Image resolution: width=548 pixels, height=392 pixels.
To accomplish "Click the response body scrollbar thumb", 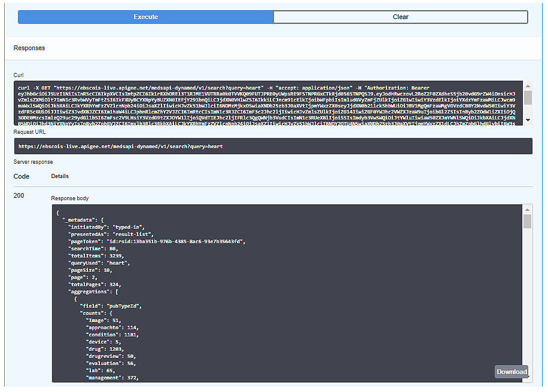I will [x=527, y=222].
